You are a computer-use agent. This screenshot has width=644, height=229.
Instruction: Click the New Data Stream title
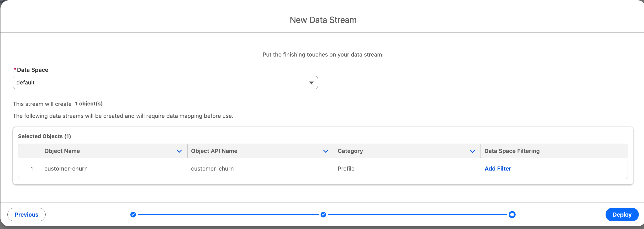pos(323,20)
